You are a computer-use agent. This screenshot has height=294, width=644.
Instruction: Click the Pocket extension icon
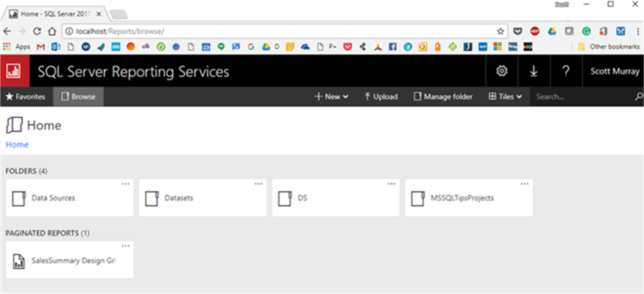pyautogui.click(x=518, y=31)
